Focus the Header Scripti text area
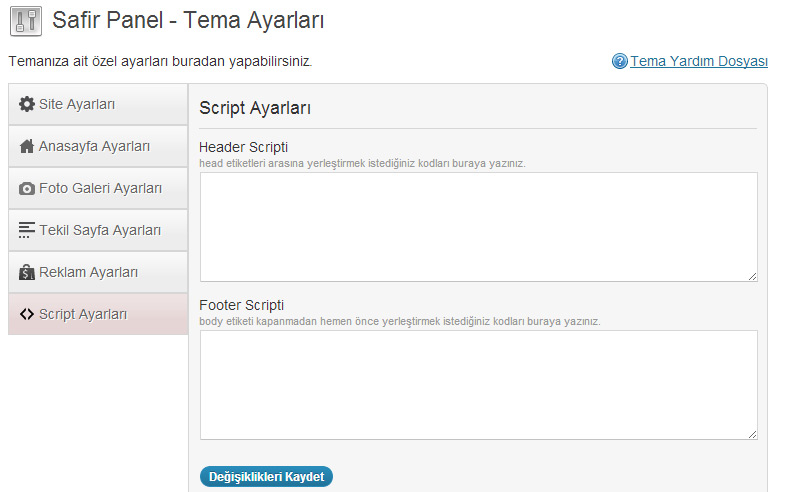 [x=478, y=227]
